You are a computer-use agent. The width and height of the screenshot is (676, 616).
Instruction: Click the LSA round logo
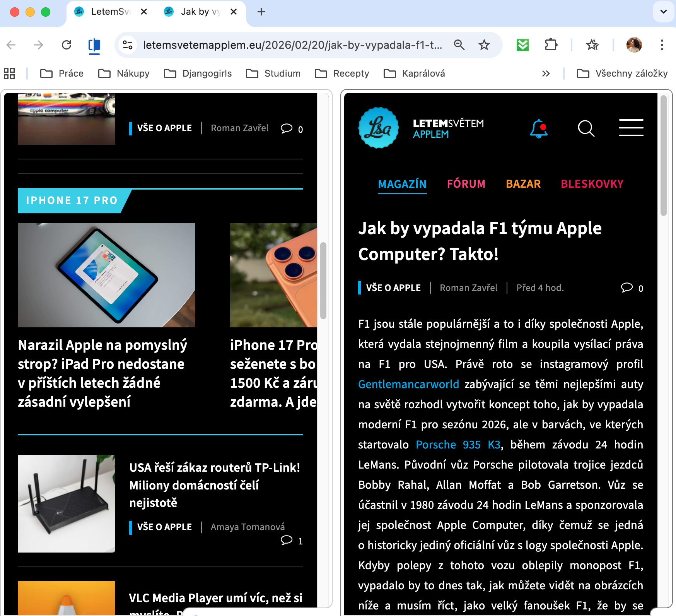[x=379, y=128]
